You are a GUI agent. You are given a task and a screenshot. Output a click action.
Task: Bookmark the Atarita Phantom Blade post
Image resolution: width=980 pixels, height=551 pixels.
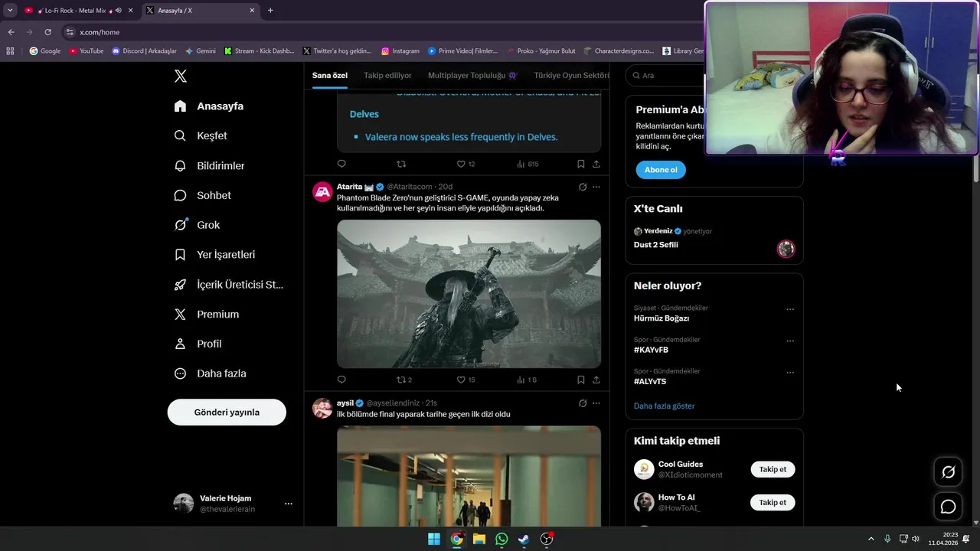tap(580, 380)
